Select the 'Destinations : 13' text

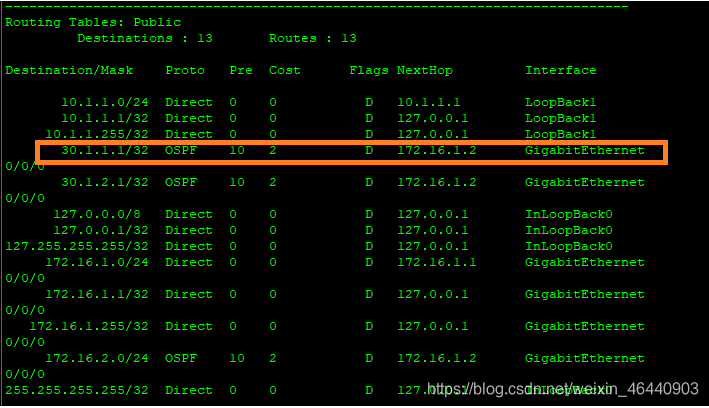point(145,38)
